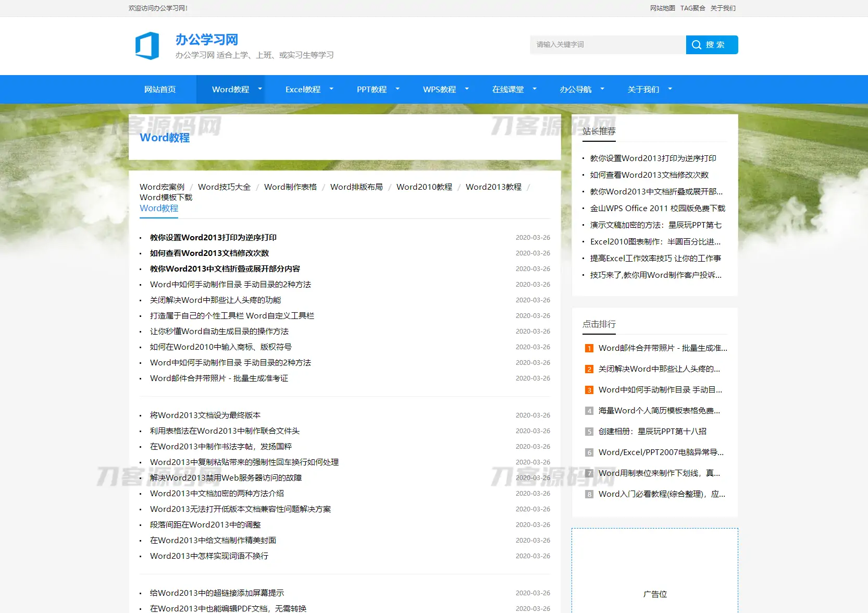Click the orange number 2 ranking badge
868x613 pixels.
[x=589, y=369]
